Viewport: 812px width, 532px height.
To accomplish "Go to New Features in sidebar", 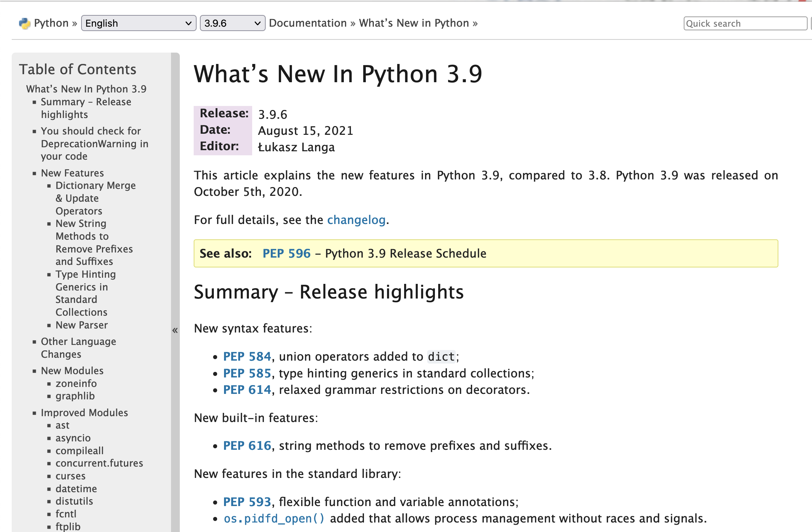I will click(x=72, y=173).
